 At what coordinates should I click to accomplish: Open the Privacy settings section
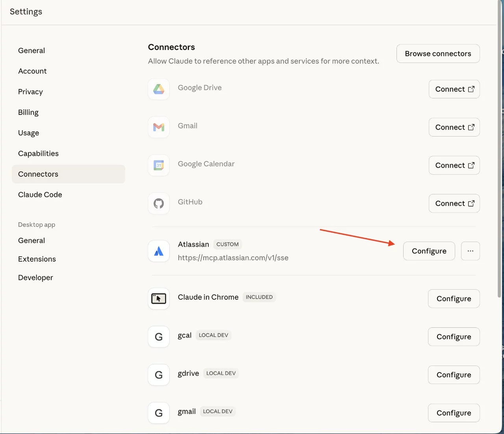point(30,92)
